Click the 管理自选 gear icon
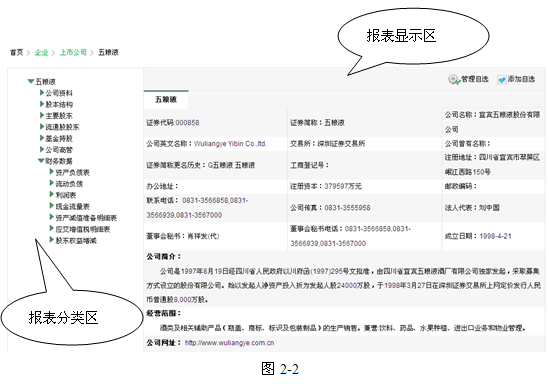 pos(454,80)
